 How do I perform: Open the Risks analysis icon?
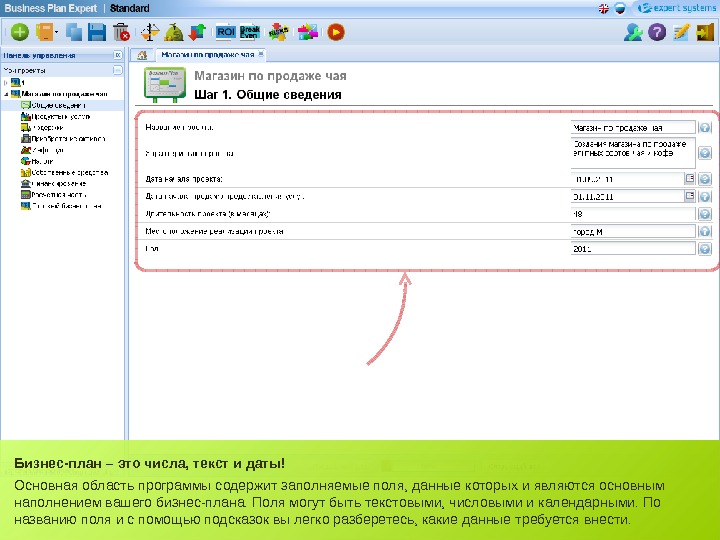(x=278, y=32)
